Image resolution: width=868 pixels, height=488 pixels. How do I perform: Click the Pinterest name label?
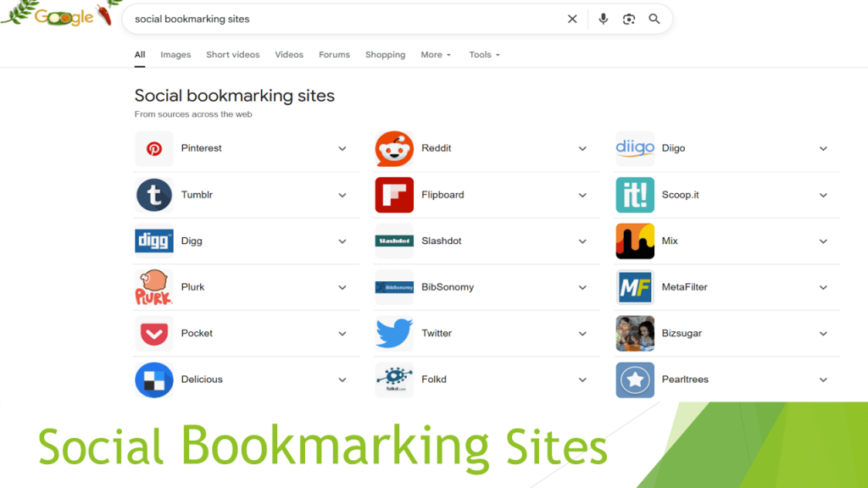coord(201,148)
